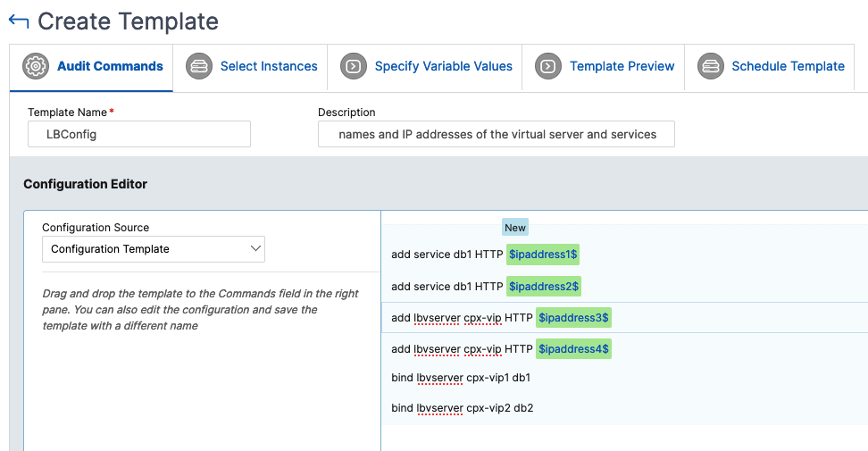The width and height of the screenshot is (868, 451).
Task: Click the 'bind lbvserver cpx-vip1 db1' command line
Action: pos(461,378)
